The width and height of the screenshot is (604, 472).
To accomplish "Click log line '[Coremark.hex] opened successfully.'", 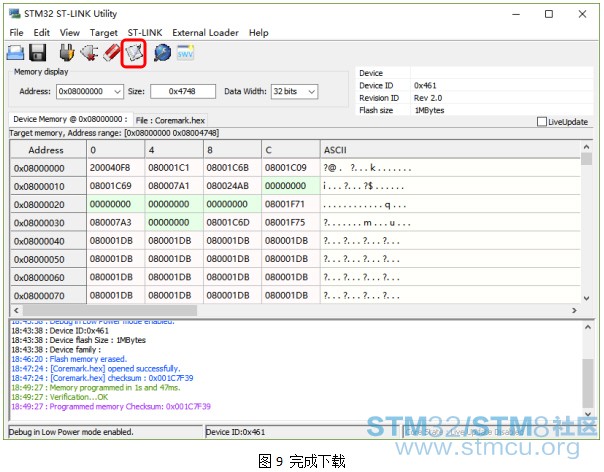I will click(96, 369).
